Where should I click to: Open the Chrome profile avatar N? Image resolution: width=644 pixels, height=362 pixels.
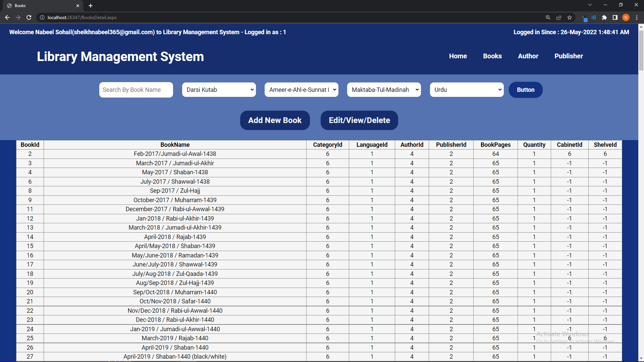tap(626, 17)
